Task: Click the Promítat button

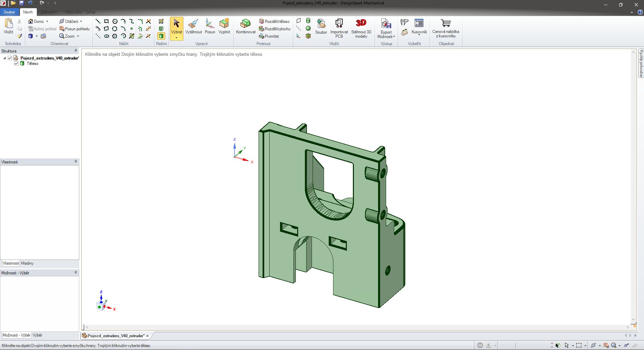Action: (269, 36)
